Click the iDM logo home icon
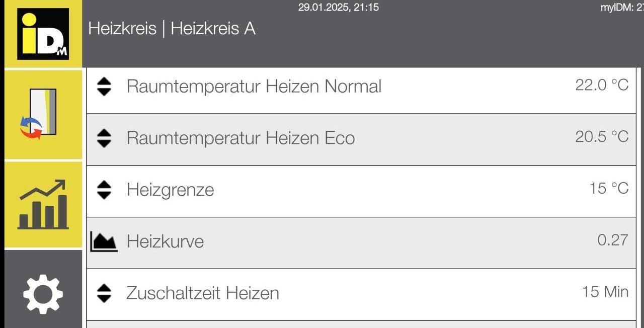644x328 pixels. click(43, 34)
